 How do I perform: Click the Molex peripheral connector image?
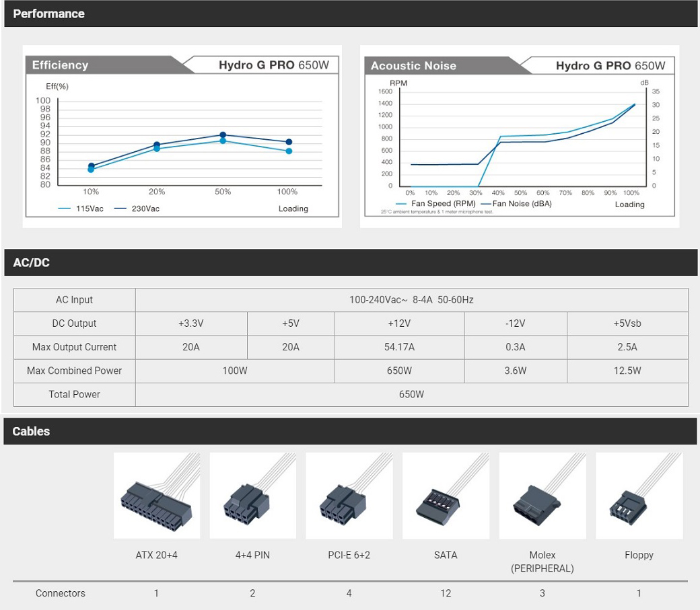(x=542, y=496)
